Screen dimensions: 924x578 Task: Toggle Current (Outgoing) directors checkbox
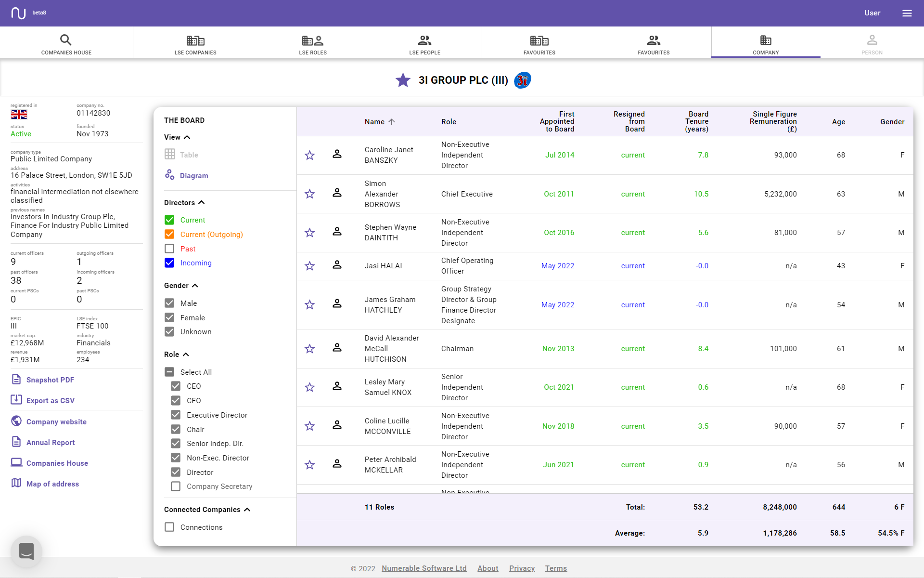(169, 234)
